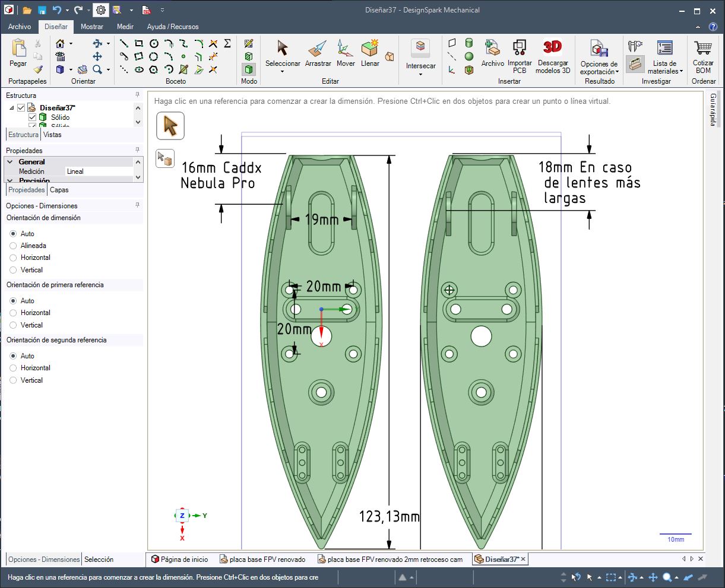This screenshot has width=725, height=588.
Task: Open the Mostrar ribbon tab
Action: point(92,27)
